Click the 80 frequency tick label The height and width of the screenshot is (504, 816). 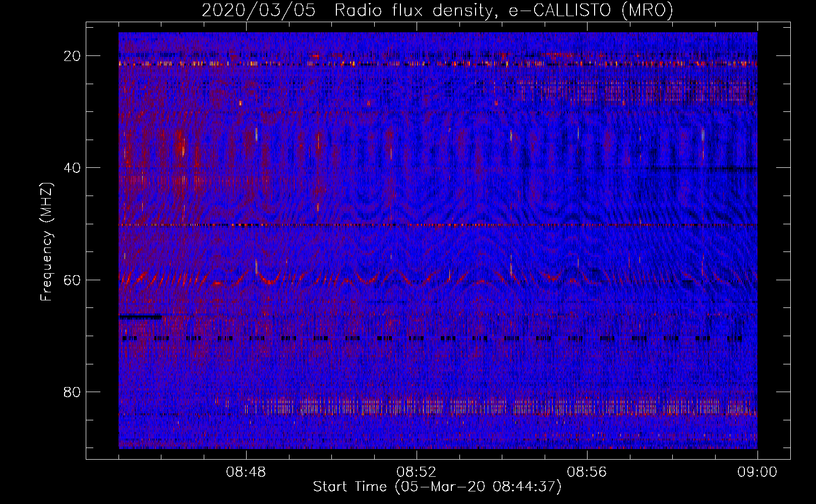(72, 392)
